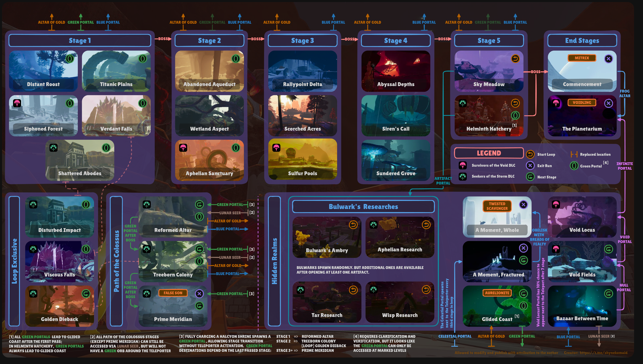643x364 pixels.
Task: Open the Disturbed Impact thumbnail
Action: pos(60,217)
